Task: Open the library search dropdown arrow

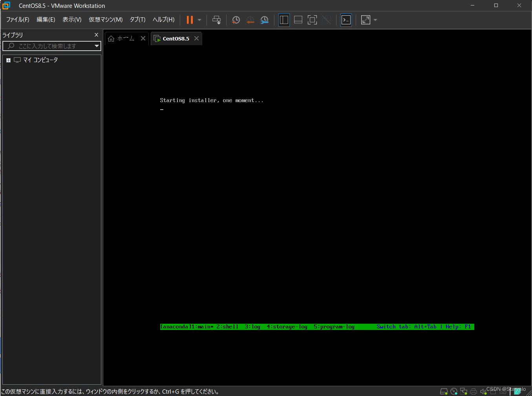Action: (x=97, y=46)
